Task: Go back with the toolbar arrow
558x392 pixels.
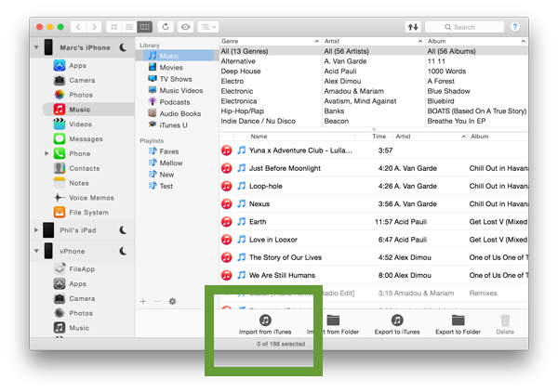Action: pyautogui.click(x=78, y=27)
